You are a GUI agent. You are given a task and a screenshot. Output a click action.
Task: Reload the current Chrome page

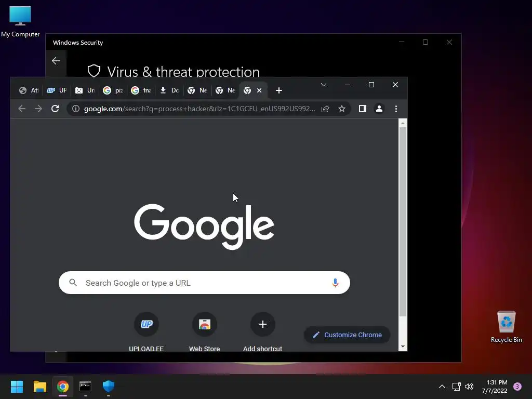point(55,109)
